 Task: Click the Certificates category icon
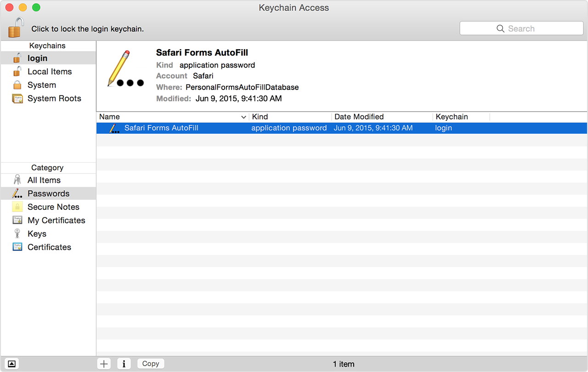(x=17, y=247)
